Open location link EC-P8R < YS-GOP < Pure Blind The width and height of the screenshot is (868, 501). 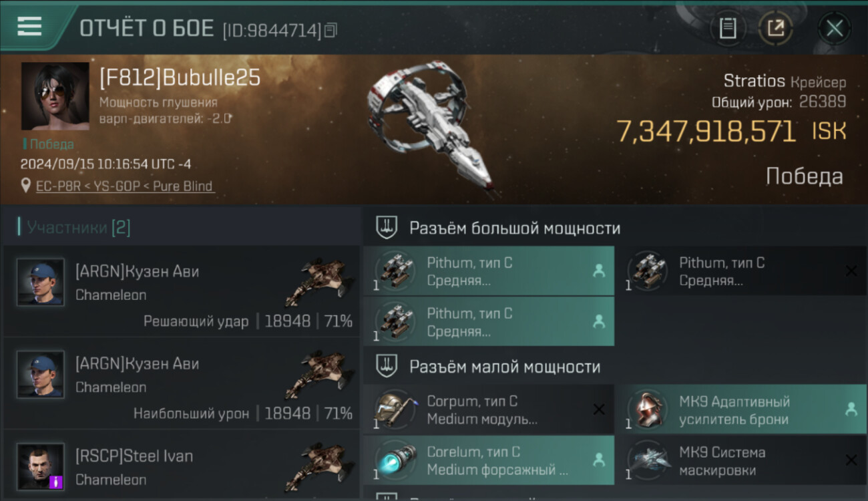tap(125, 186)
